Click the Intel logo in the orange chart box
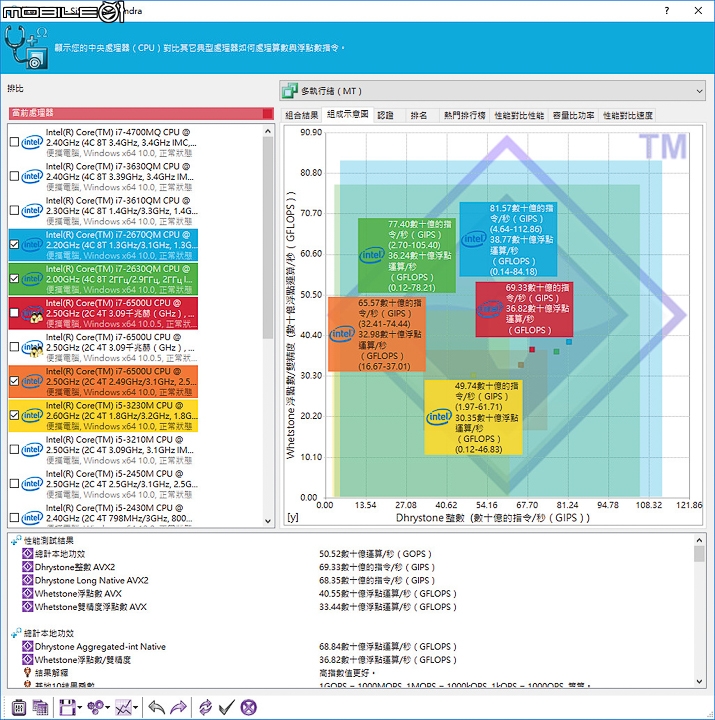The image size is (715, 720). 342,334
